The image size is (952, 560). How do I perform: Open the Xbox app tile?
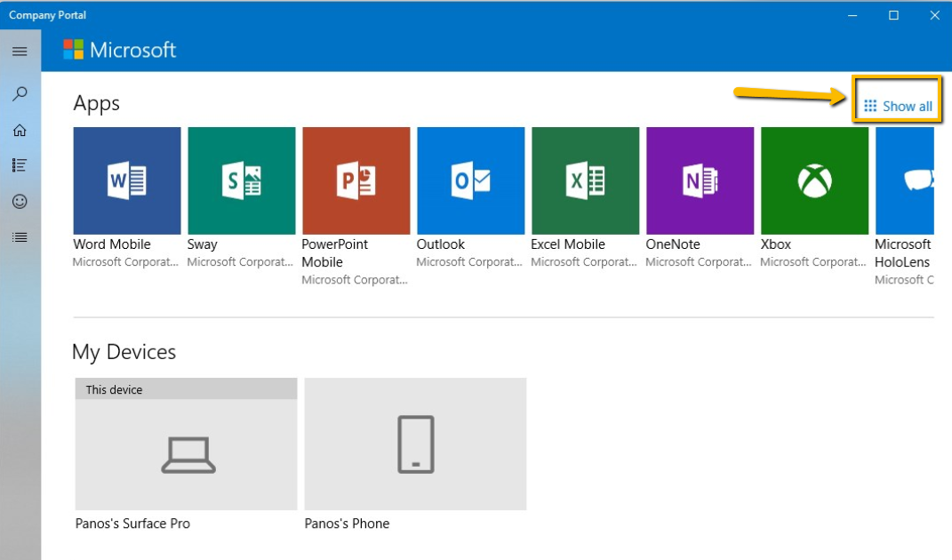point(815,180)
